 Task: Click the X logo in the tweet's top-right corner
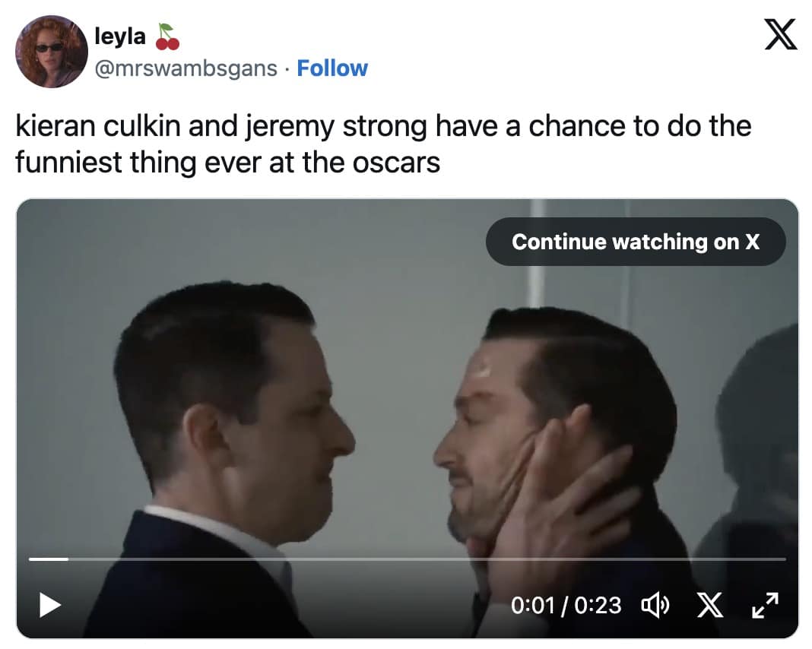780,35
